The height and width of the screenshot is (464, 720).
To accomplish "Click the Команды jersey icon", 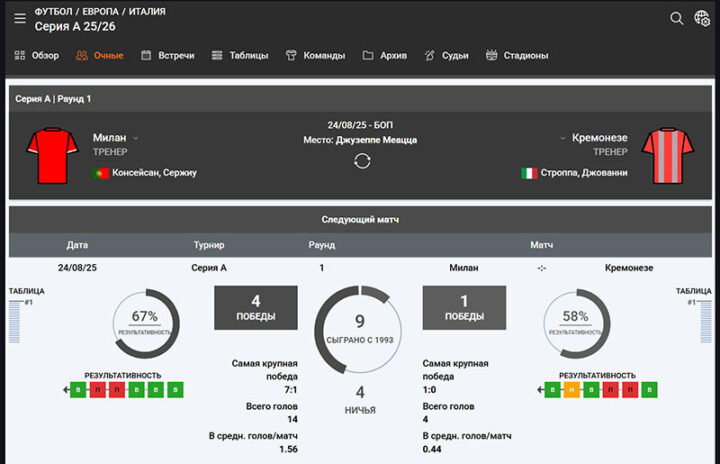I will [291, 55].
